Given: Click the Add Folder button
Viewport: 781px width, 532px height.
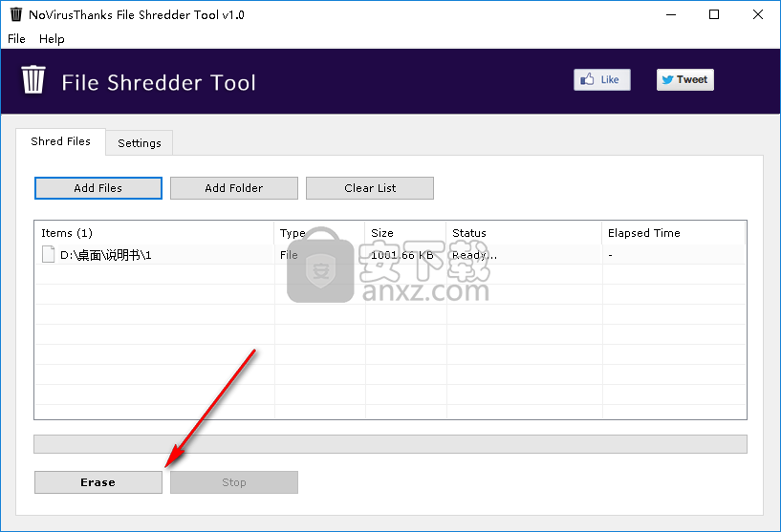Looking at the screenshot, I should tap(234, 188).
